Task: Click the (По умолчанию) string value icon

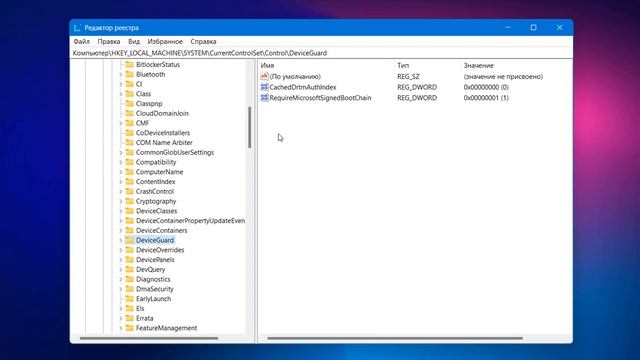Action: [x=264, y=76]
